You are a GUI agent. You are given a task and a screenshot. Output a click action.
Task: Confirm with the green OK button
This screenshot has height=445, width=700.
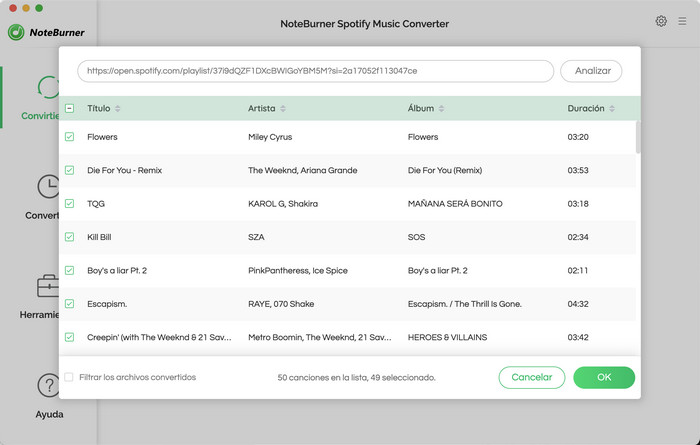point(604,377)
